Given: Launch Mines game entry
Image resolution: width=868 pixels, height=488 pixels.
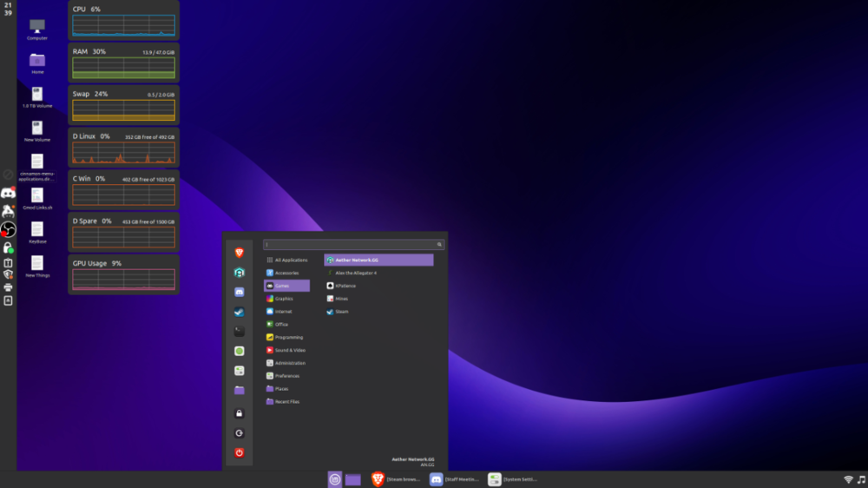Looking at the screenshot, I should [341, 299].
